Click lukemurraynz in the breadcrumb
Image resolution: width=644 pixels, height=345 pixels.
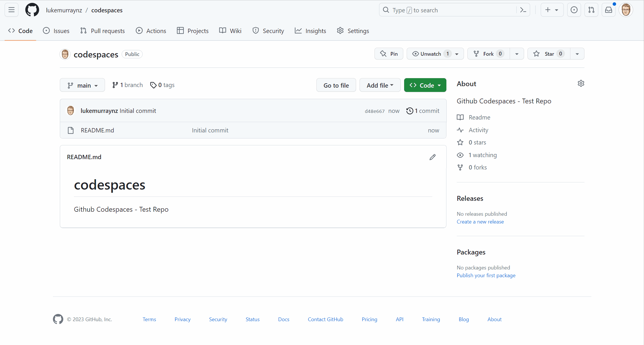(64, 10)
